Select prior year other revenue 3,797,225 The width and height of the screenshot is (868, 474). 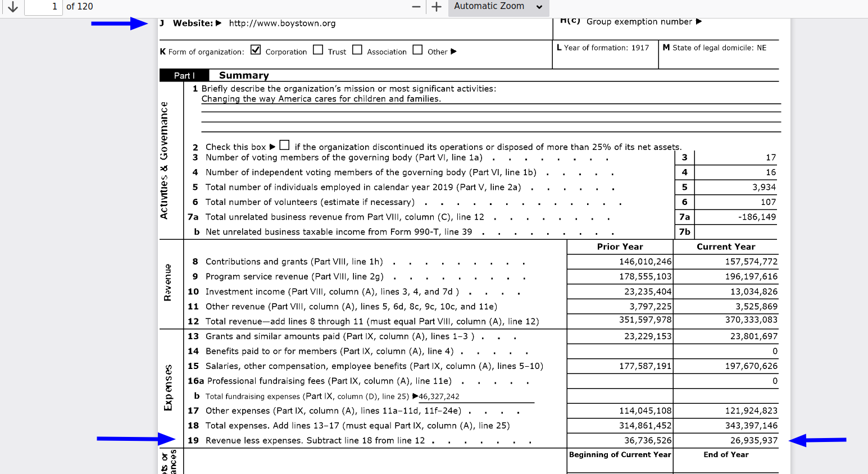(651, 307)
